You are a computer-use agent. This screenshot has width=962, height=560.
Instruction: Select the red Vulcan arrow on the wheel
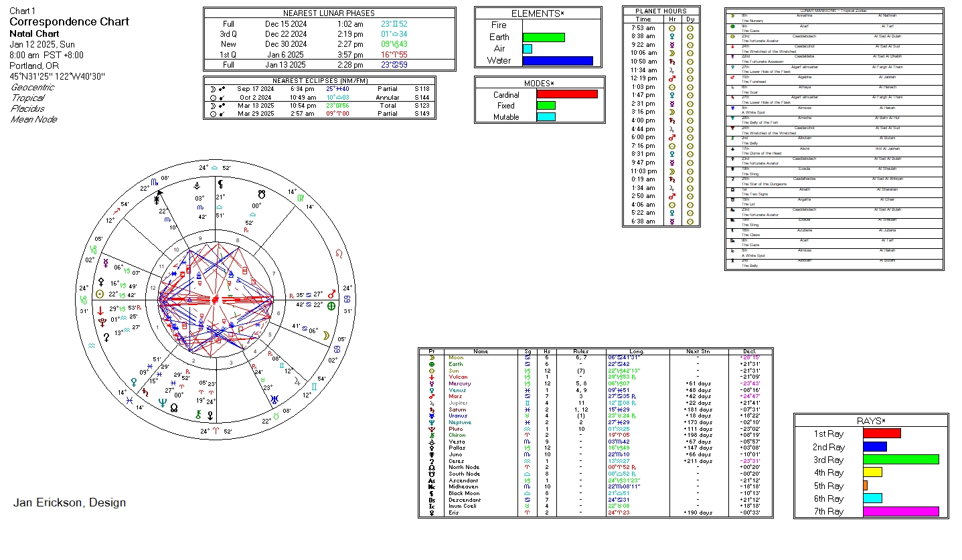(x=100, y=310)
